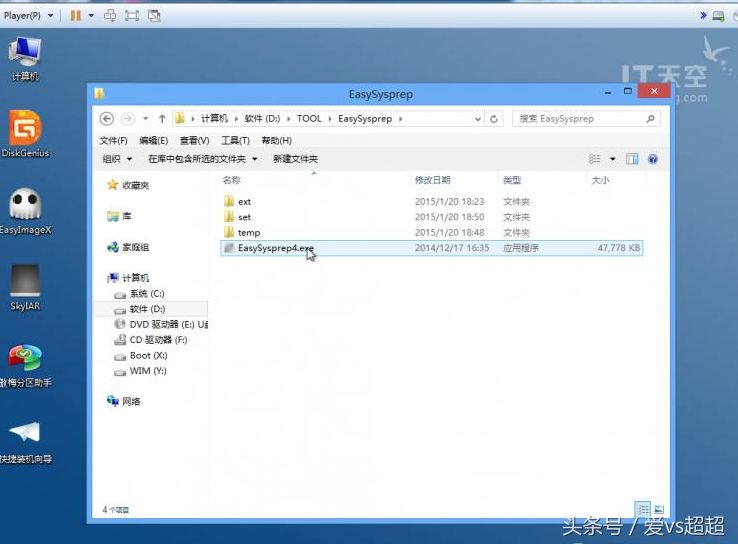Change the view layout icon
738x544 pixels.
tap(595, 159)
